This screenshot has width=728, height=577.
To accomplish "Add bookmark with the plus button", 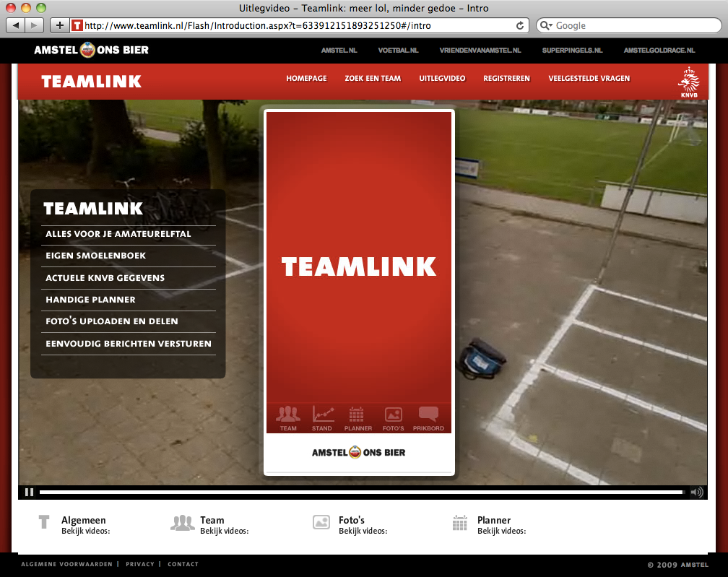I will [x=60, y=25].
